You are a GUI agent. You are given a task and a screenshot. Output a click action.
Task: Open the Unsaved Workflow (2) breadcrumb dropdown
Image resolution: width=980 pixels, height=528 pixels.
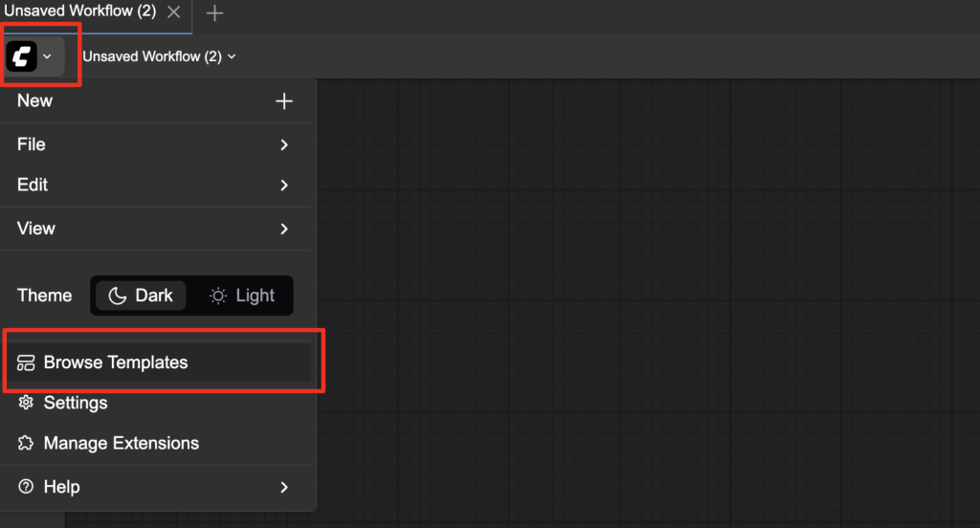pos(159,56)
